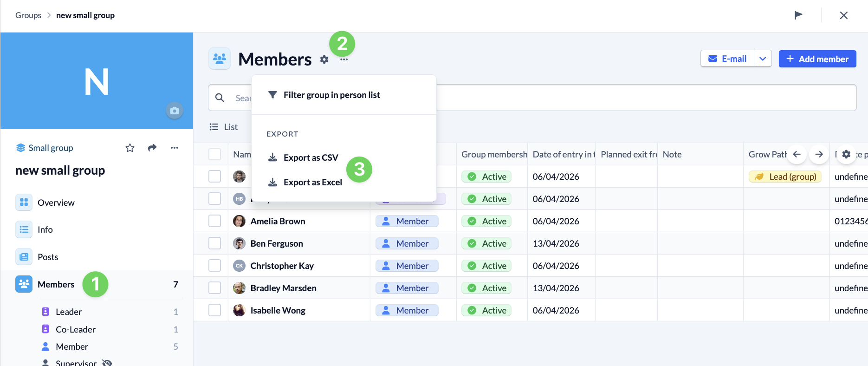Close the group dialog with X
The image size is (868, 366).
[x=844, y=15]
